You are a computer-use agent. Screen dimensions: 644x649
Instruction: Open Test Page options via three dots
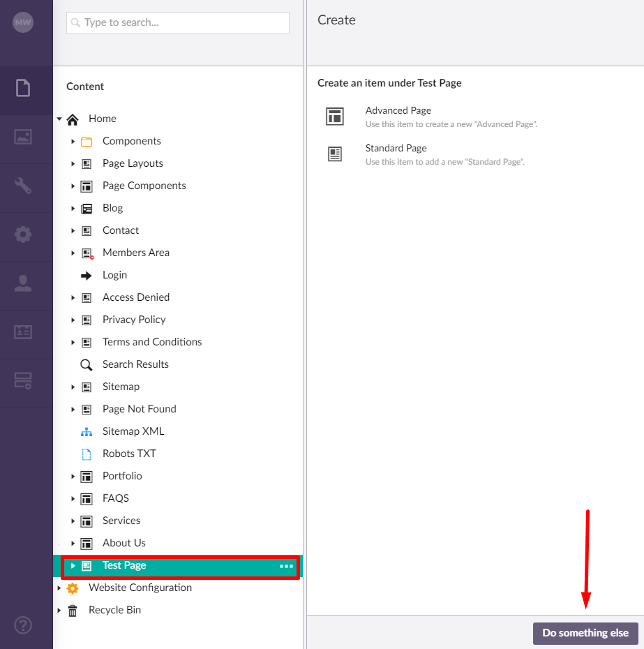pyautogui.click(x=286, y=566)
